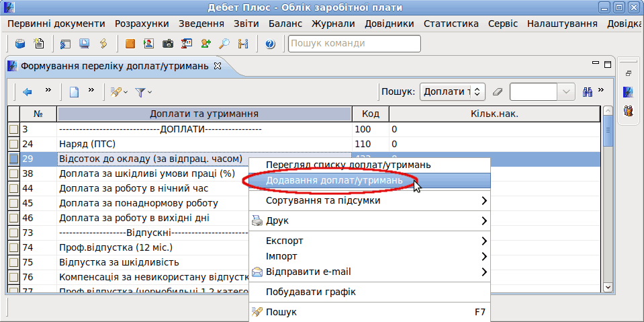644x322 pixels.
Task: Click the Кільк.нак. column header
Action: click(x=494, y=114)
